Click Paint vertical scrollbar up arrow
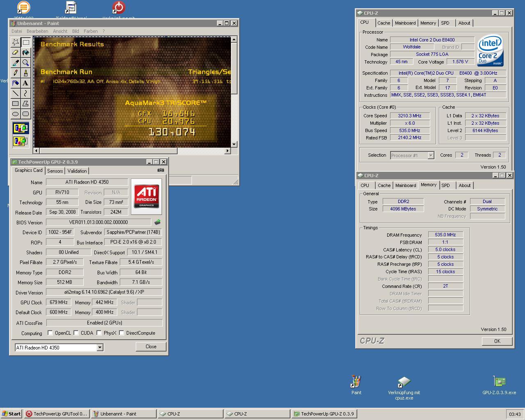Viewport: 525px width, 420px height. [x=234, y=39]
